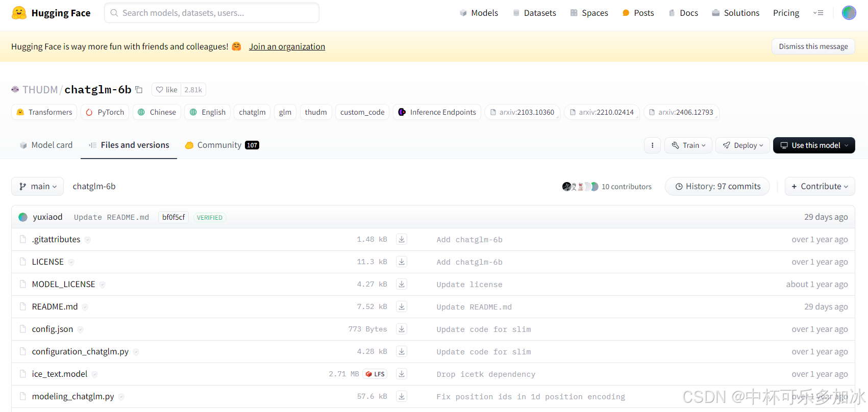Copy model name chatglm-6b icon
The image size is (868, 412).
139,90
